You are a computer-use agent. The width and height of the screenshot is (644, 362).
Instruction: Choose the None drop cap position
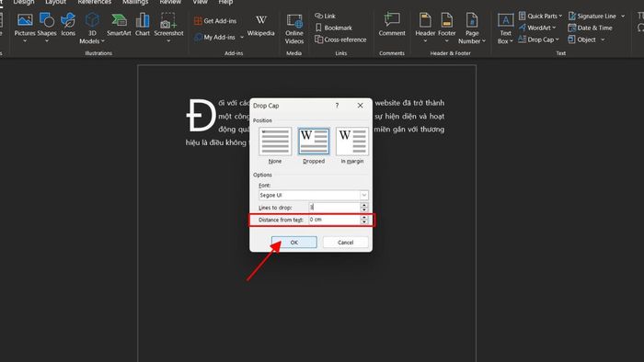pos(275,145)
